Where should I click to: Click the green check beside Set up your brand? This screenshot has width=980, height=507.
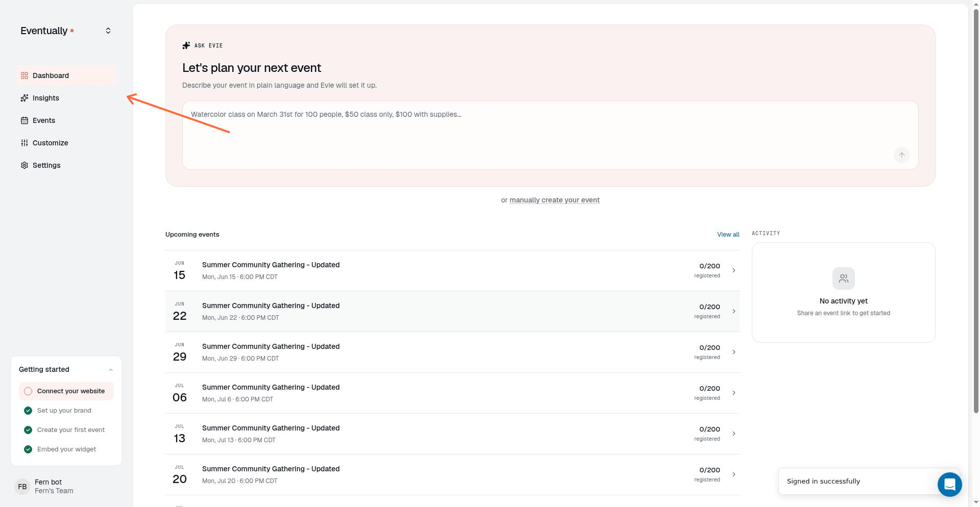(x=28, y=411)
